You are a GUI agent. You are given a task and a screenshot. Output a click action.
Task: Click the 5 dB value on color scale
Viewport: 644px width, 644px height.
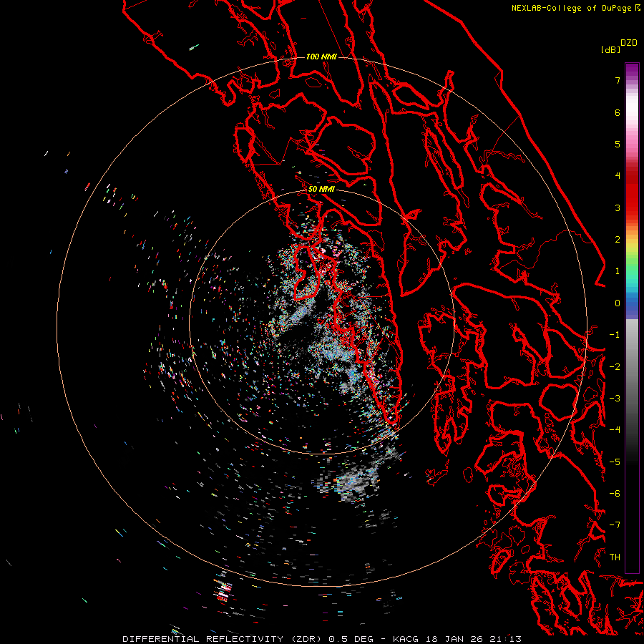click(x=618, y=144)
